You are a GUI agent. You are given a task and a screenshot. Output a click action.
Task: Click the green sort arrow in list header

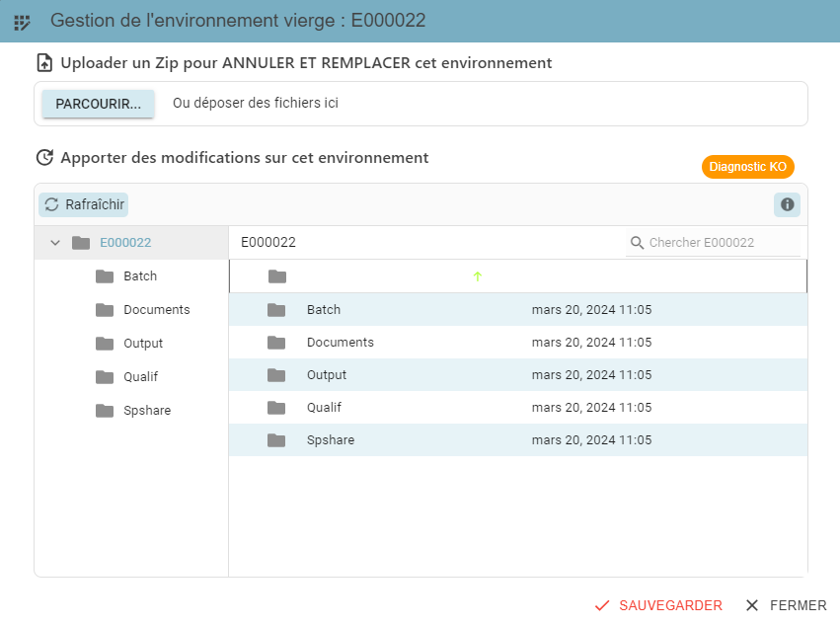pyautogui.click(x=478, y=276)
